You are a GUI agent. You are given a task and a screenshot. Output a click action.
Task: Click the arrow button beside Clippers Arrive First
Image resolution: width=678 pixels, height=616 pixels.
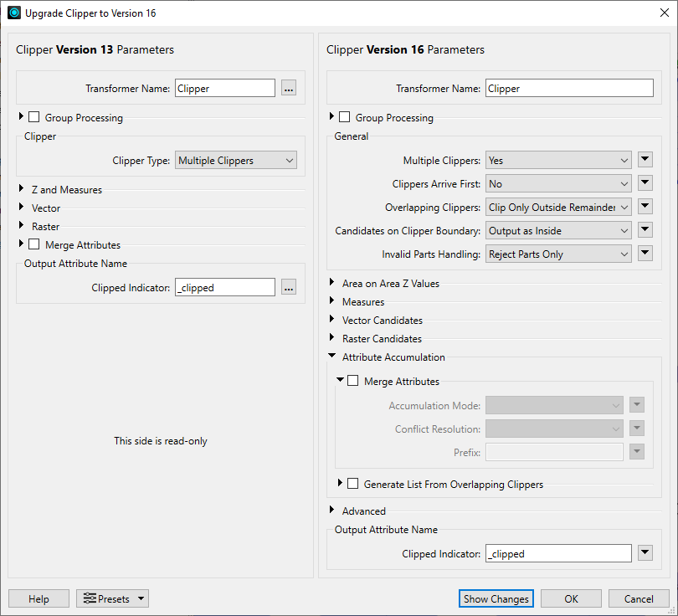645,183
